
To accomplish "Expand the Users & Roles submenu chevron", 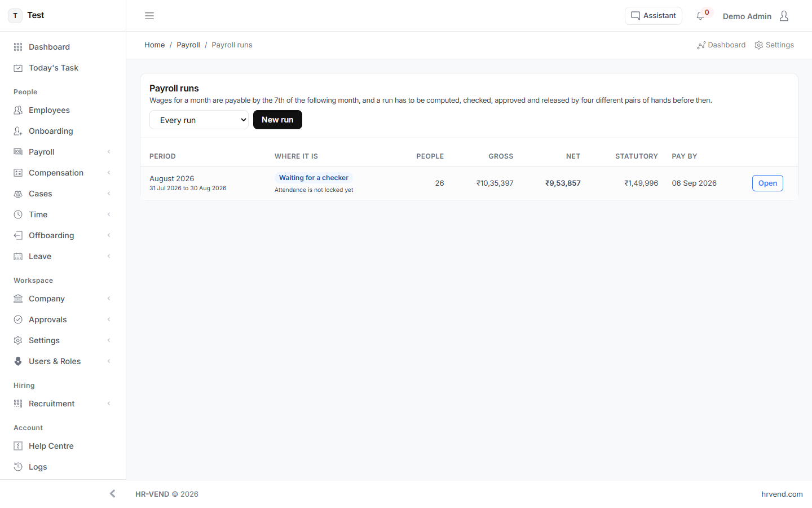I will [x=109, y=361].
